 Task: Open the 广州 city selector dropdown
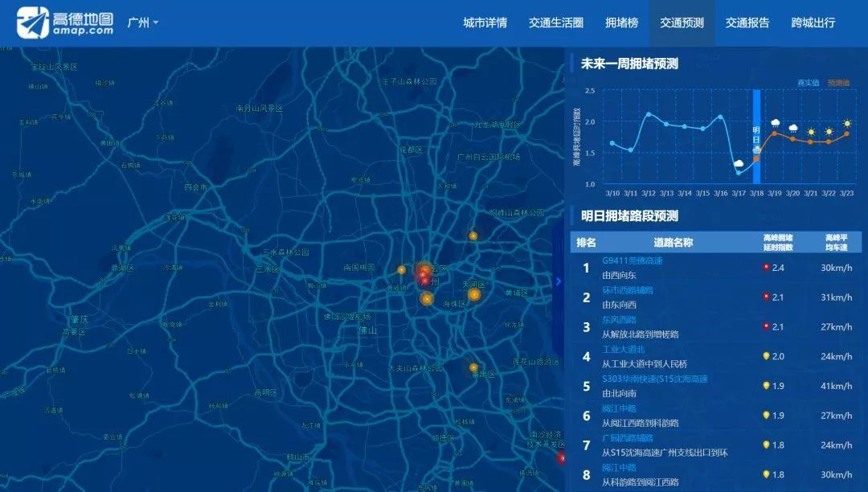[143, 23]
